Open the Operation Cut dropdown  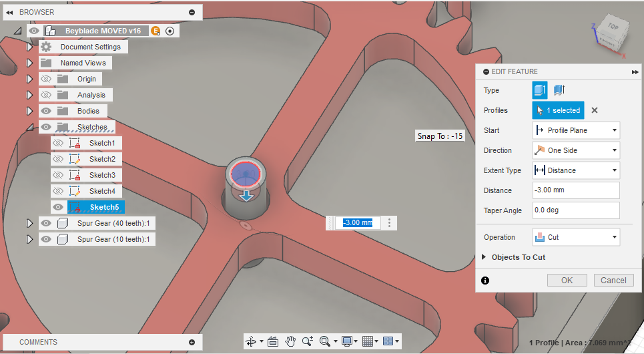(x=576, y=237)
